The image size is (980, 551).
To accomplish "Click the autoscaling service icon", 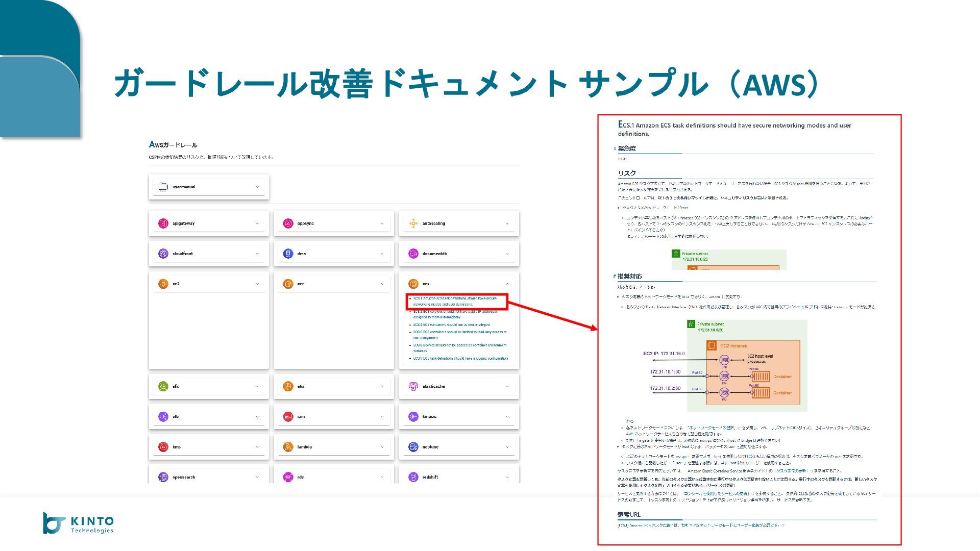I will [x=413, y=223].
